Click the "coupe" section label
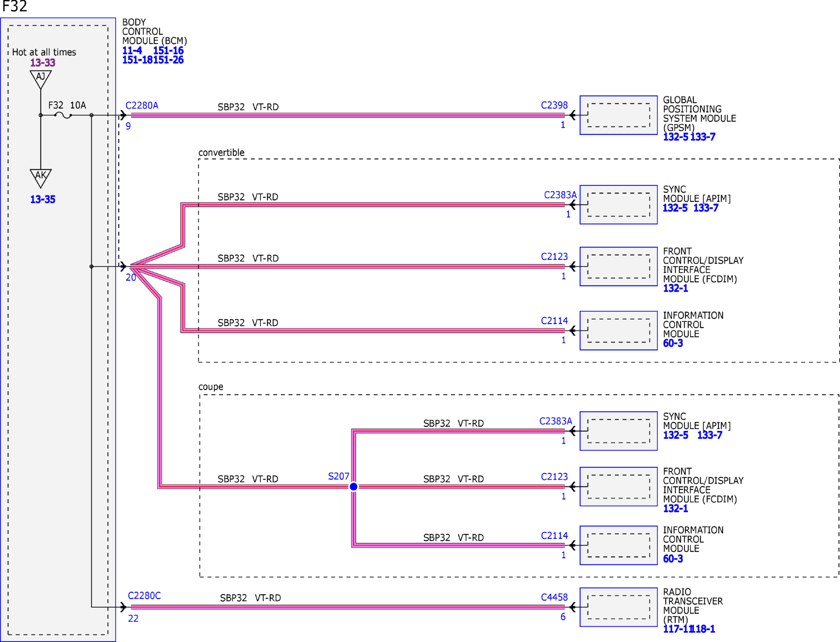This screenshot has width=840, height=642. [x=211, y=387]
